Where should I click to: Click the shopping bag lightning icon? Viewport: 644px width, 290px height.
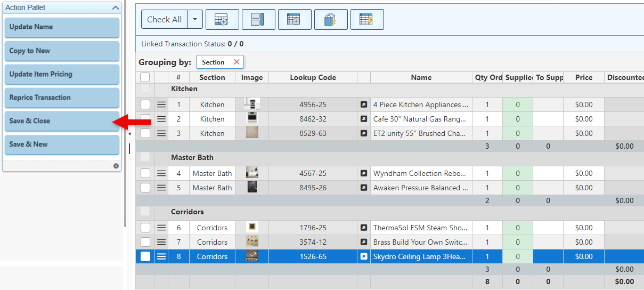pyautogui.click(x=331, y=20)
